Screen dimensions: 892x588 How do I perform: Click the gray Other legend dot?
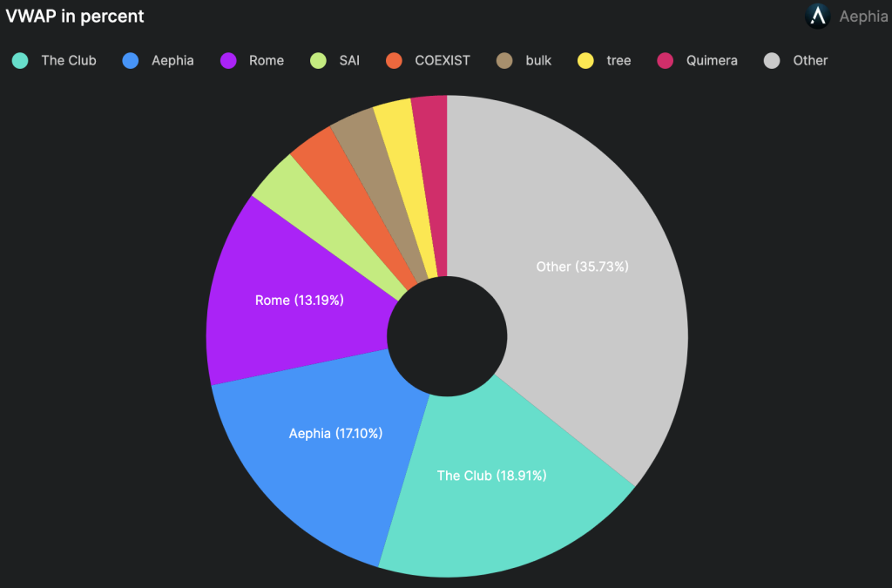[x=771, y=61]
